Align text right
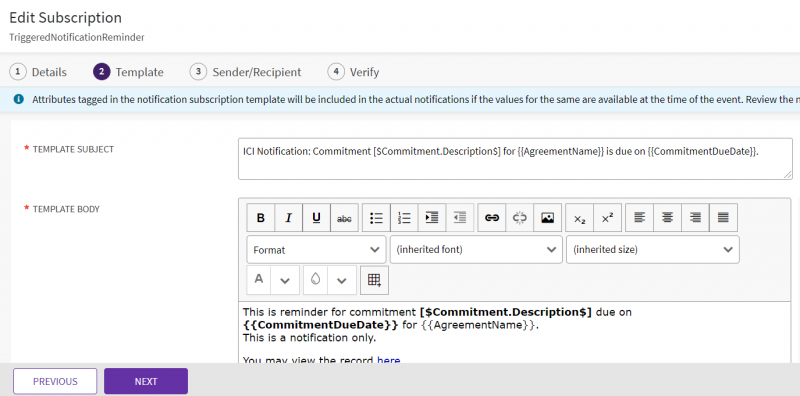Screen dimensions: 800x396 point(695,218)
